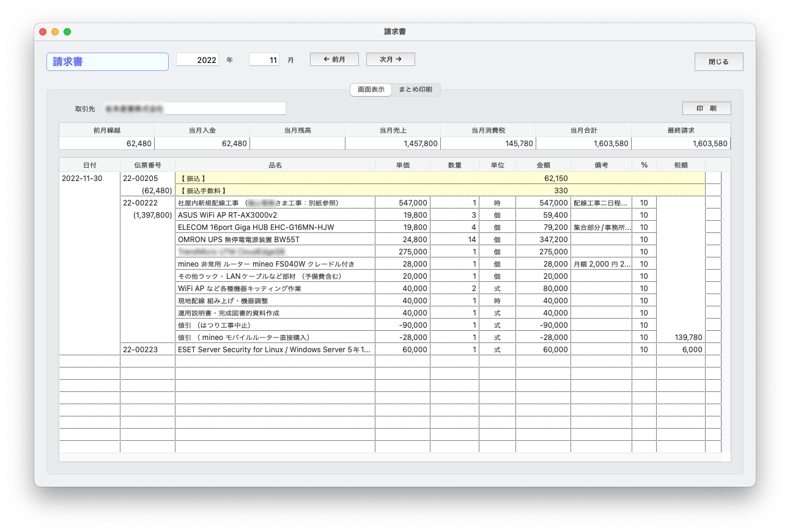Select the 値引（はつり工事中止）discount row
Screen dimensions: 790x532
[275, 325]
